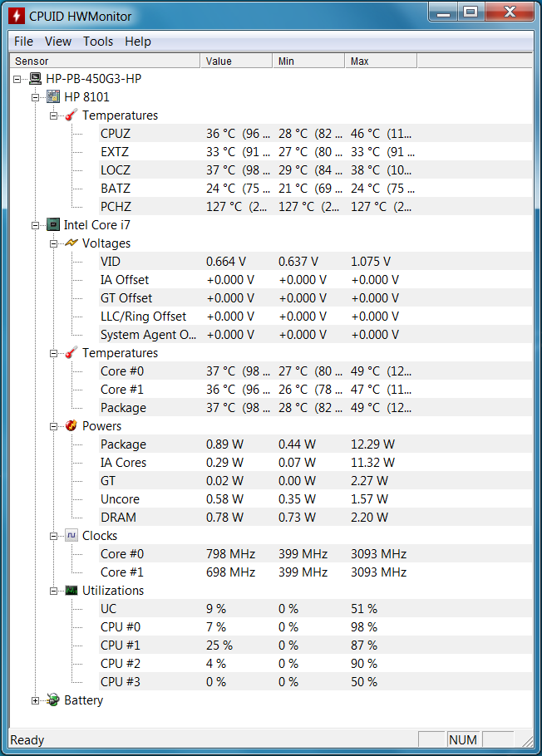Click the HP-PB-450G3-HP computer icon
The height and width of the screenshot is (756, 542).
35,79
